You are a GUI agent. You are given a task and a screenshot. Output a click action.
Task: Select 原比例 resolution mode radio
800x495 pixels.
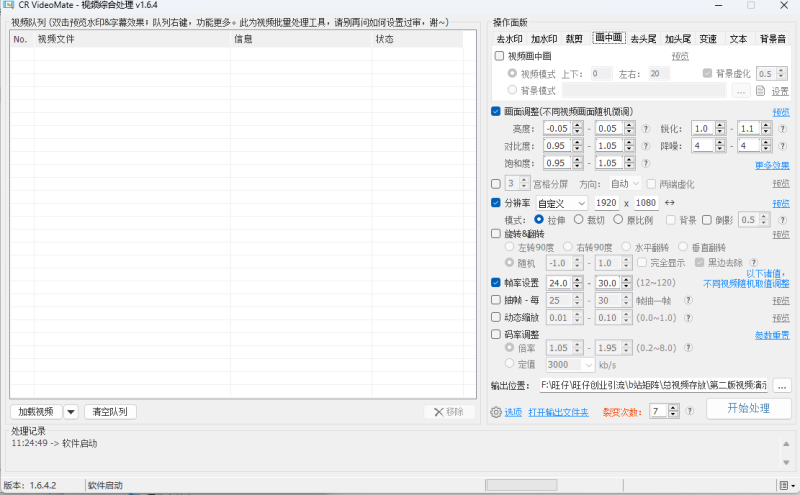618,219
